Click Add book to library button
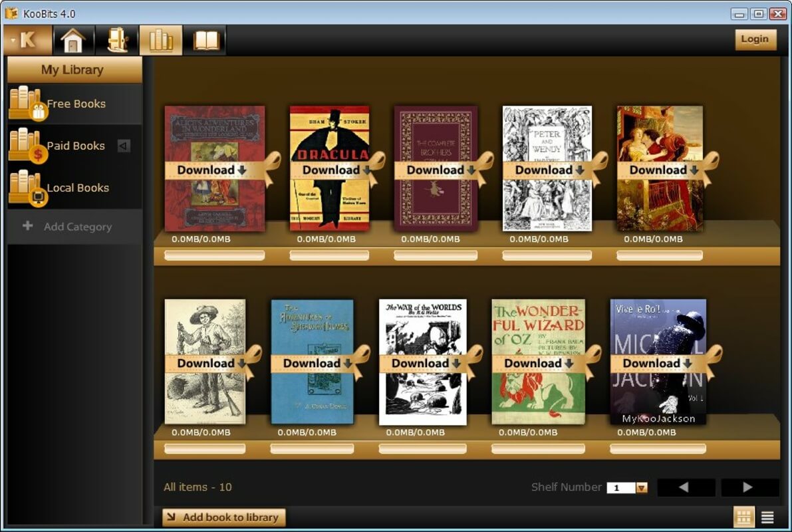This screenshot has width=792, height=532. (x=223, y=517)
